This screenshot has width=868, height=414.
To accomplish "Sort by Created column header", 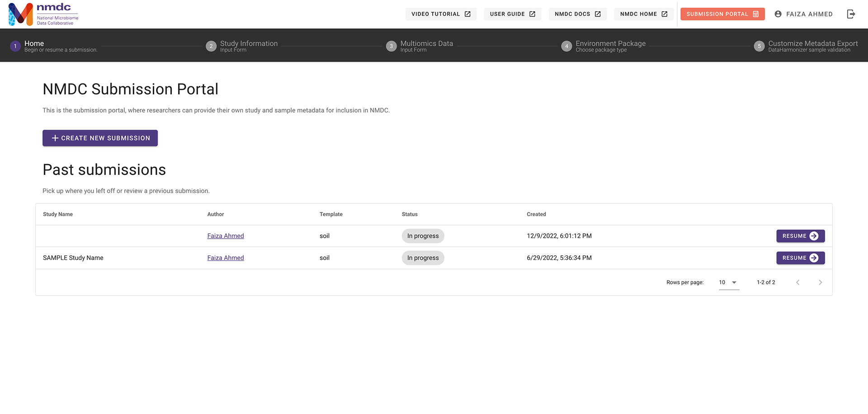I will (536, 214).
